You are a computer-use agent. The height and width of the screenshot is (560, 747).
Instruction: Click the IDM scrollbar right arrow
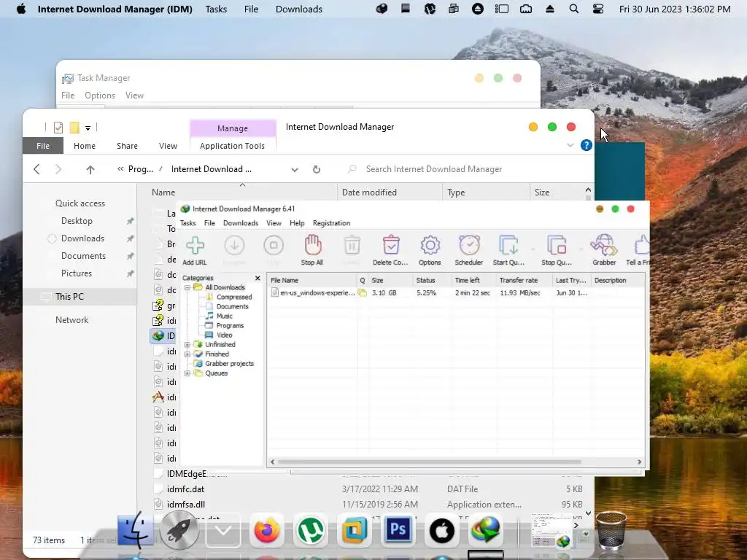(639, 462)
